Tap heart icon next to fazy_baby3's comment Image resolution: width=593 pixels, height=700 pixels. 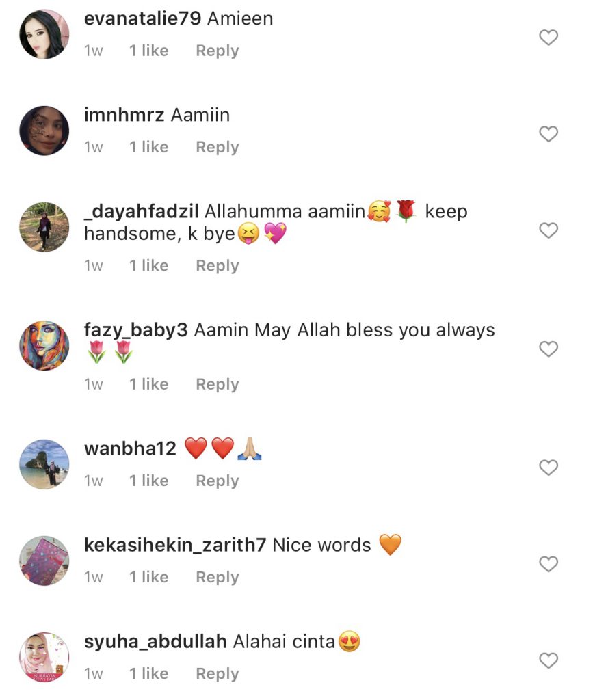549,349
